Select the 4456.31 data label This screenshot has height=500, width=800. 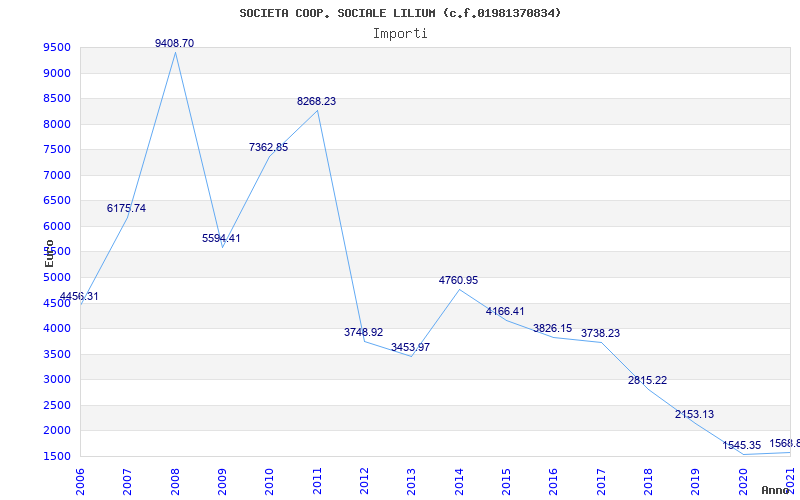coord(79,296)
